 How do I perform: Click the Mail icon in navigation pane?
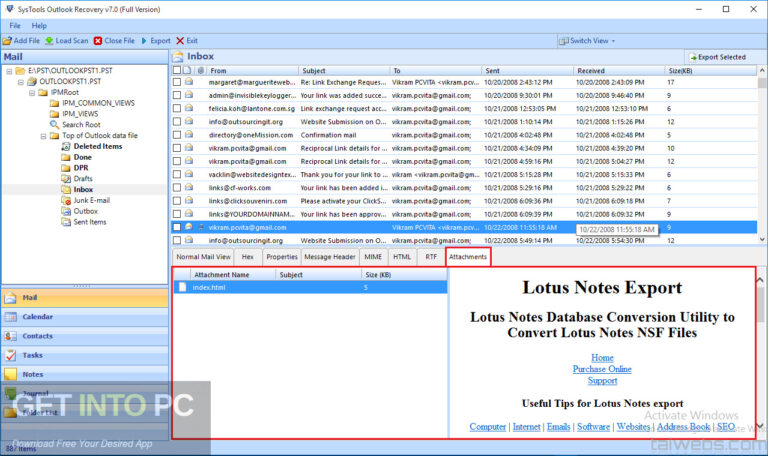click(x=10, y=298)
